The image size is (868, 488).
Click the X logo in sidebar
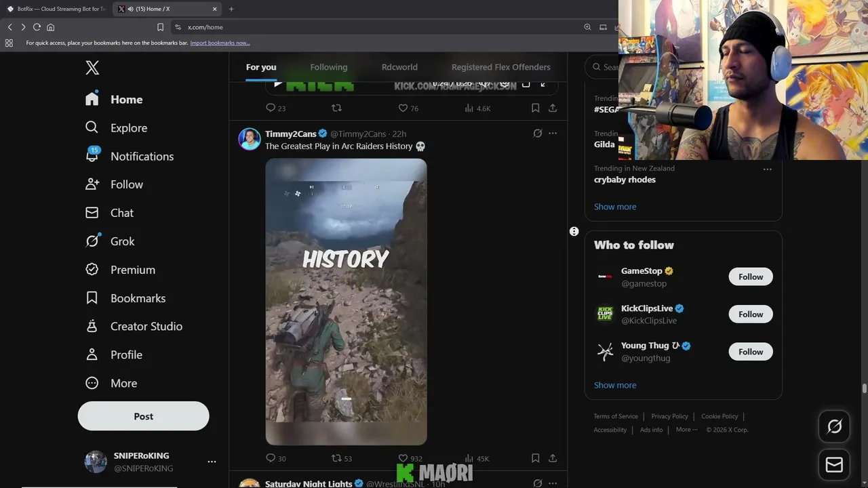click(92, 68)
